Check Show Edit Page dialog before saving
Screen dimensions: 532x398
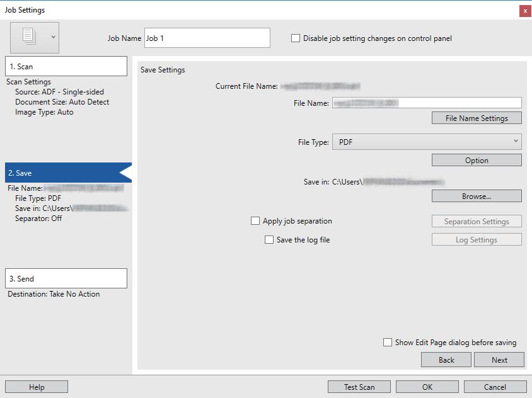(388, 343)
